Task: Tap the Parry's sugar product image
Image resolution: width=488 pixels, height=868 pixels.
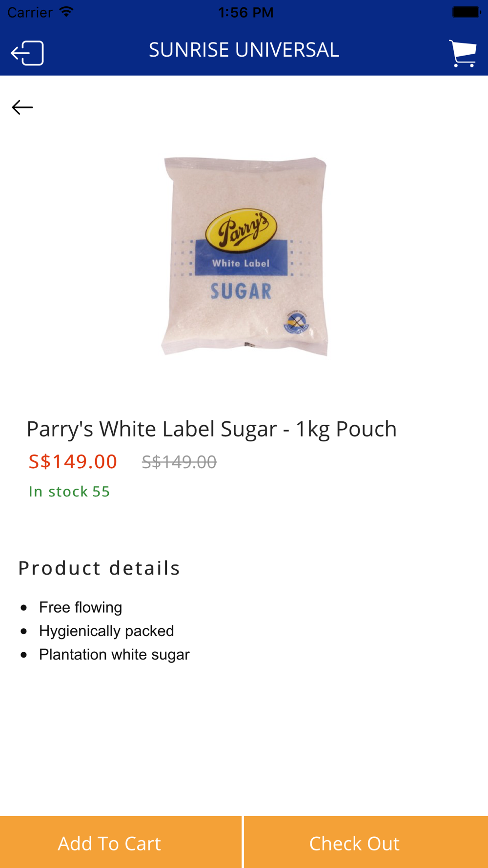Action: pyautogui.click(x=244, y=256)
